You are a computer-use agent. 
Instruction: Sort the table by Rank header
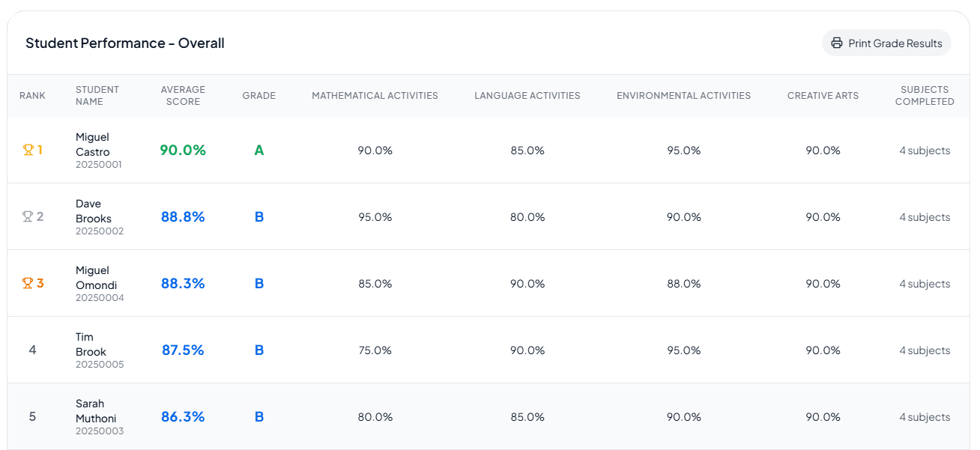[32, 95]
